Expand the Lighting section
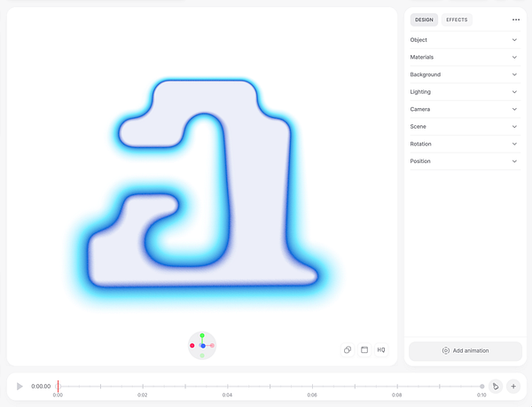532x407 pixels. [x=465, y=91]
